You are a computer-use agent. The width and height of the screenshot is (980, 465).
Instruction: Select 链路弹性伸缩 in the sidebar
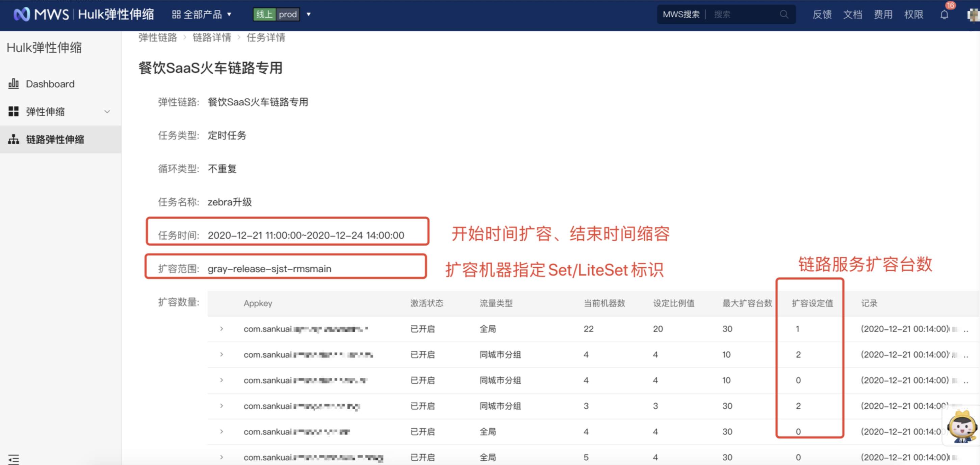[x=55, y=139]
